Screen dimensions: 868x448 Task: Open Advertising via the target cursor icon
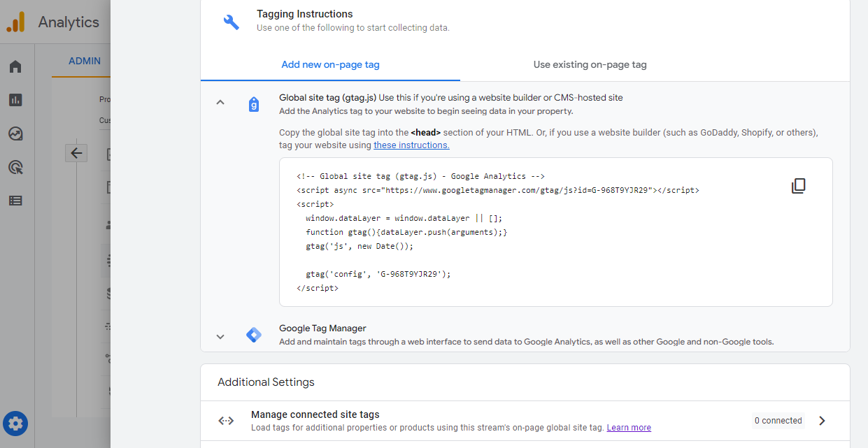[15, 166]
